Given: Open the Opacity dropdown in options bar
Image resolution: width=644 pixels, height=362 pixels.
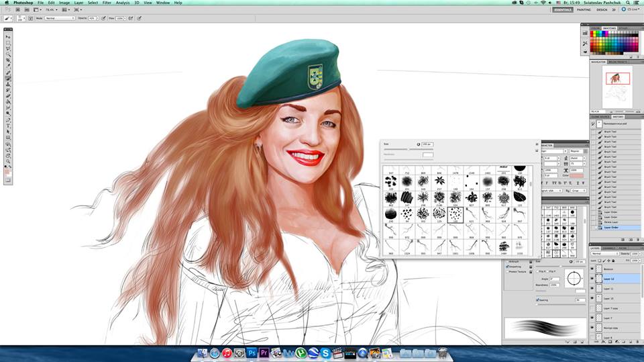Looking at the screenshot, I should [x=97, y=19].
